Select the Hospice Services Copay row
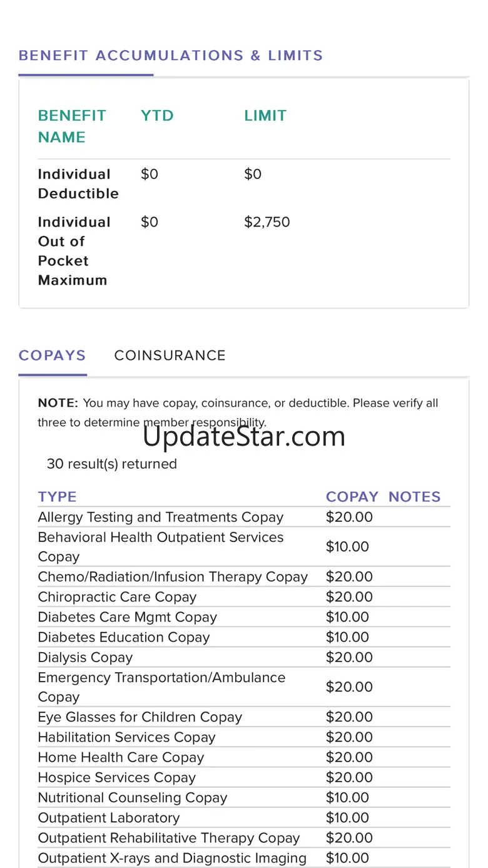Screen dimensions: 488x868 [x=116, y=778]
